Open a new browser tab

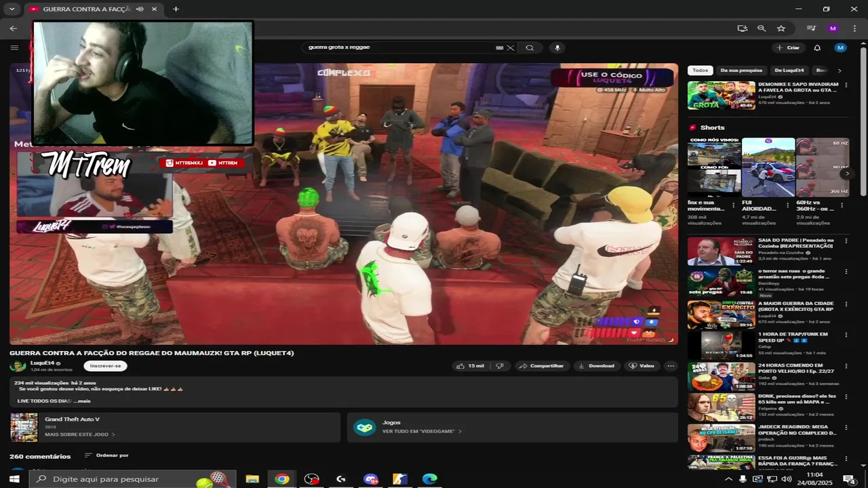point(176,9)
